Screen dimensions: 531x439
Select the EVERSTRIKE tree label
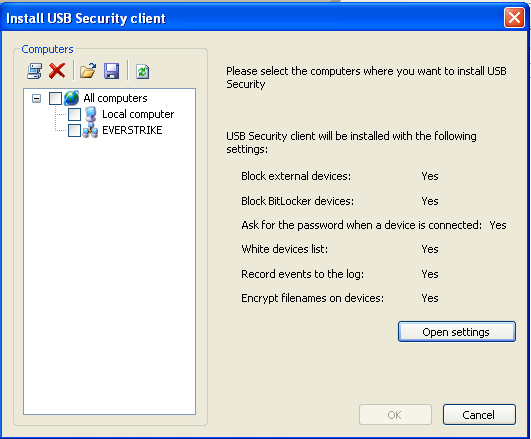pyautogui.click(x=132, y=130)
